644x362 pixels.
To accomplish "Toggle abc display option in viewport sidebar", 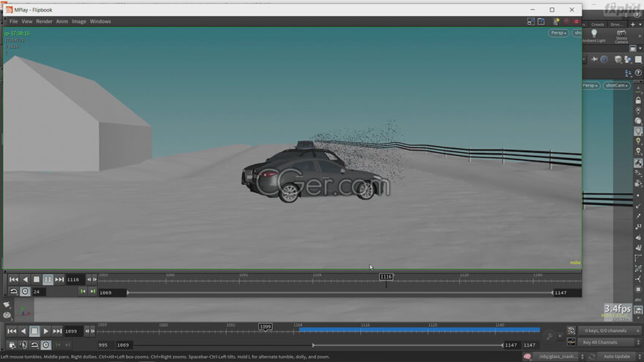I will click(638, 300).
